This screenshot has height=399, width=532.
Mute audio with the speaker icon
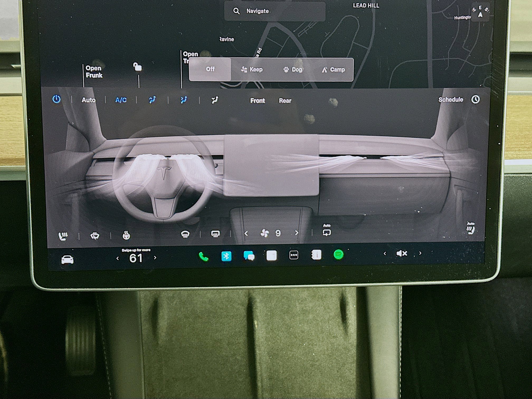[x=401, y=253]
